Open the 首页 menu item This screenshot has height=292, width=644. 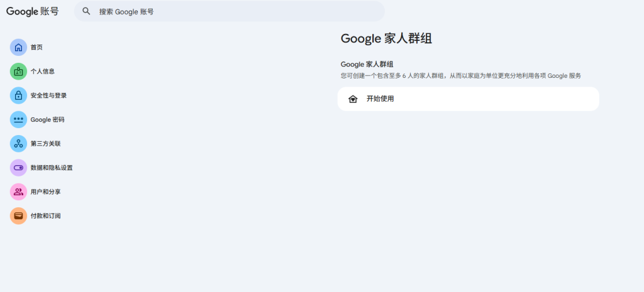click(x=36, y=47)
